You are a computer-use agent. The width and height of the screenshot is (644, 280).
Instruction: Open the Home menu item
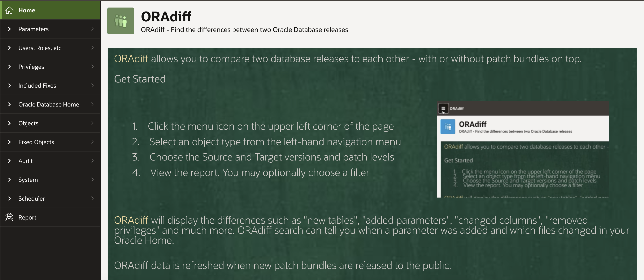click(x=50, y=10)
